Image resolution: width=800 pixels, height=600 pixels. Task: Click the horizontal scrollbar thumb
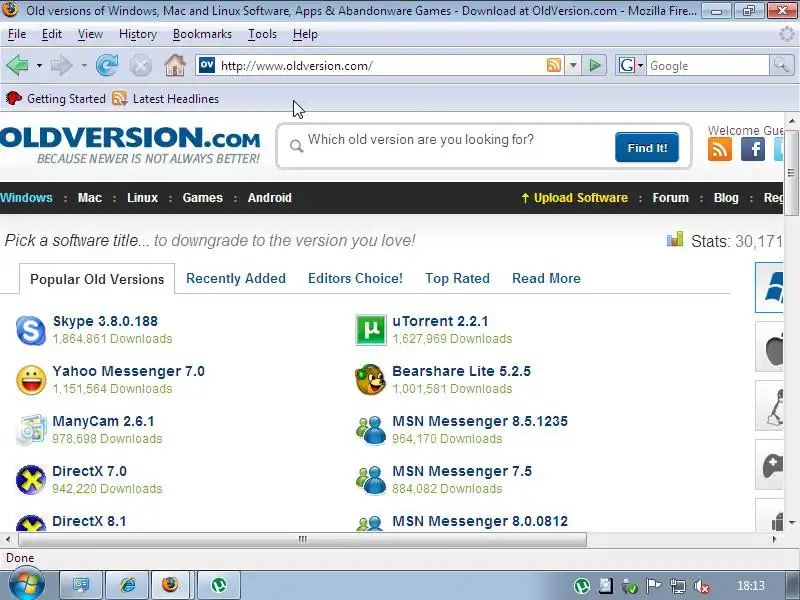pyautogui.click(x=303, y=539)
